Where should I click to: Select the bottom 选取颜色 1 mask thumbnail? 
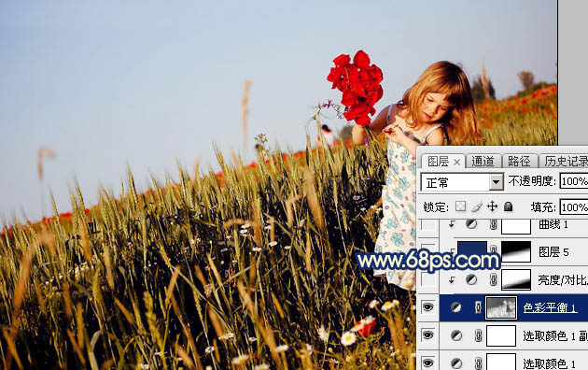(500, 362)
